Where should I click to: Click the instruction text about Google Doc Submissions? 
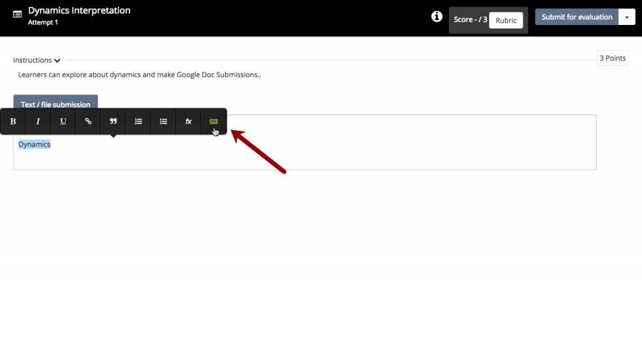pyautogui.click(x=139, y=75)
